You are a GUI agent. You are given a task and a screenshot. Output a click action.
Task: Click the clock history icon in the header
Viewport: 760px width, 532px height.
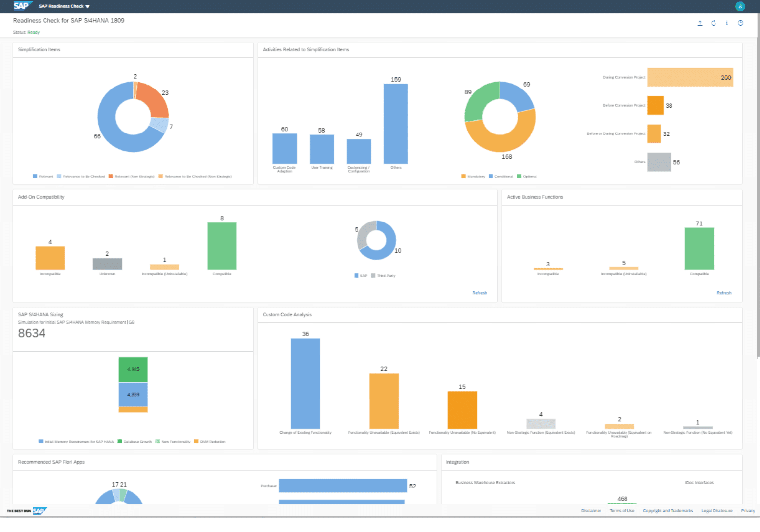(740, 23)
